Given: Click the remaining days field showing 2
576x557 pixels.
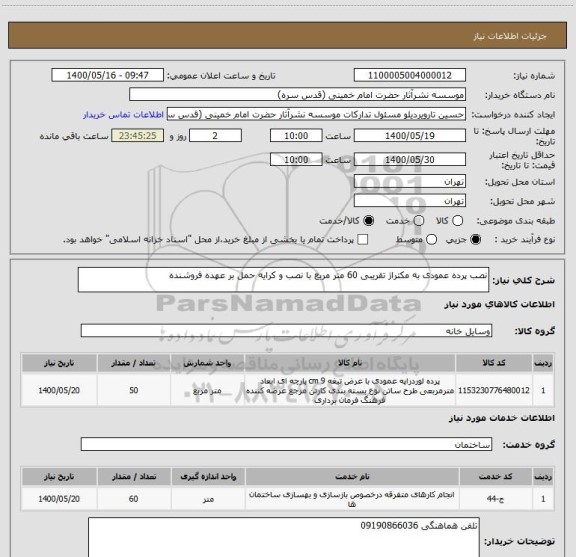Looking at the screenshot, I should [x=215, y=136].
